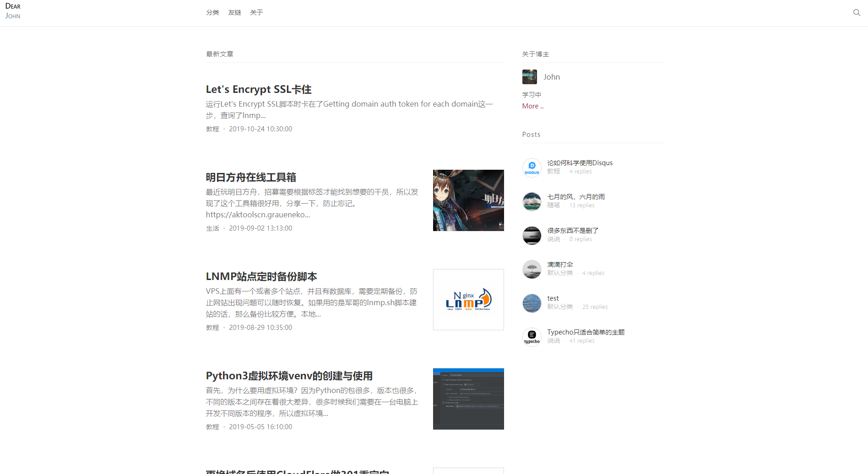Image resolution: width=868 pixels, height=474 pixels.
Task: Click the Disqus post icon
Action: 532,167
